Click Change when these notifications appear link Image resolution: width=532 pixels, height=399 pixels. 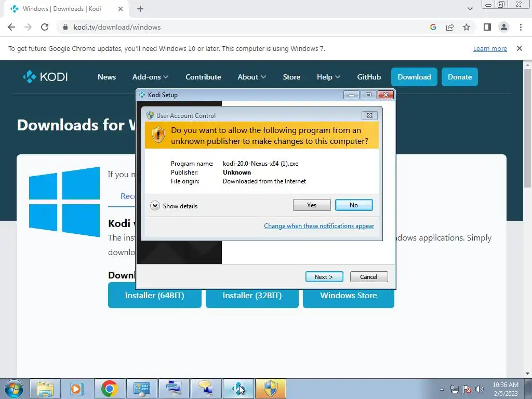click(x=319, y=226)
